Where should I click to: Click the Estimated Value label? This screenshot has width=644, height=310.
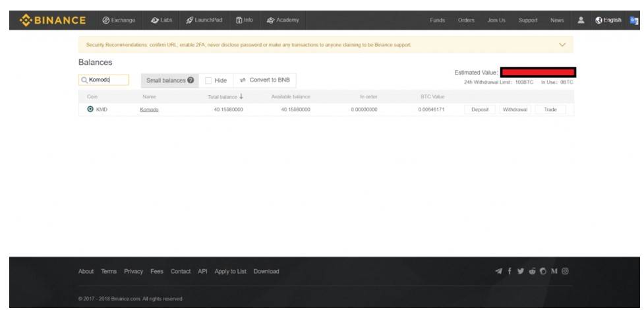click(477, 73)
